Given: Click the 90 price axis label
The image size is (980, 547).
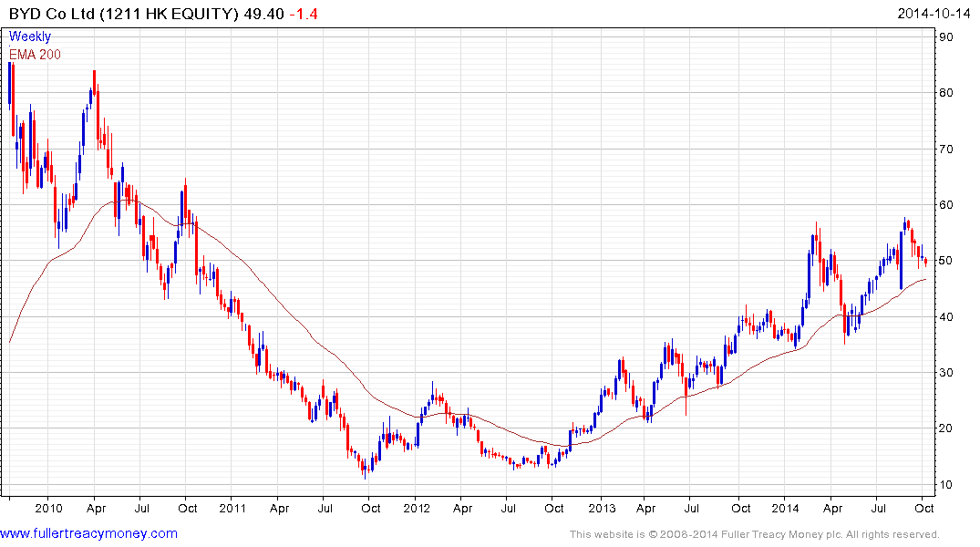Looking at the screenshot, I should 946,36.
